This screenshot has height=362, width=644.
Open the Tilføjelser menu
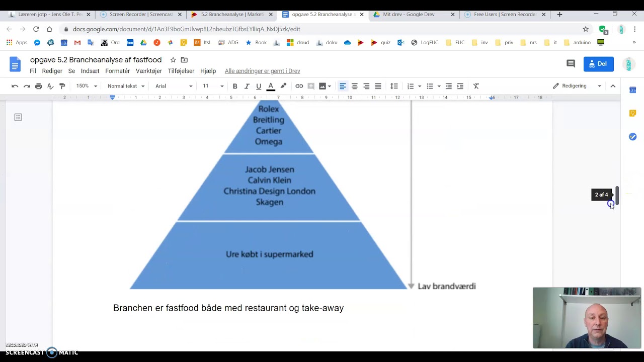[x=181, y=71]
